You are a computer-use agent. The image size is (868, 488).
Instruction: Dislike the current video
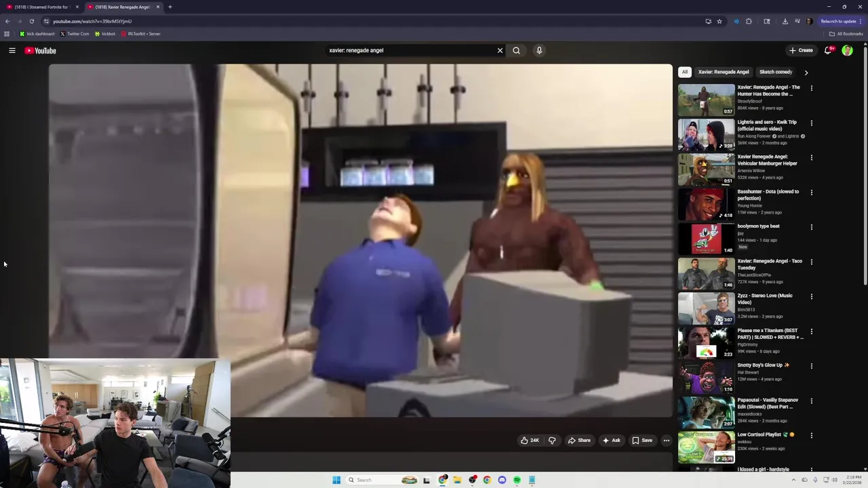tap(552, 441)
